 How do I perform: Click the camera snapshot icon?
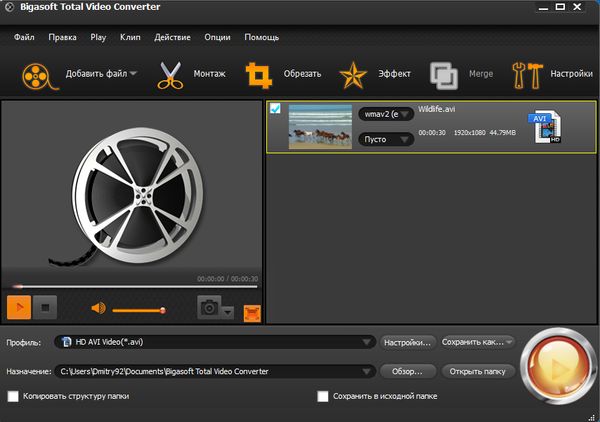[210, 308]
